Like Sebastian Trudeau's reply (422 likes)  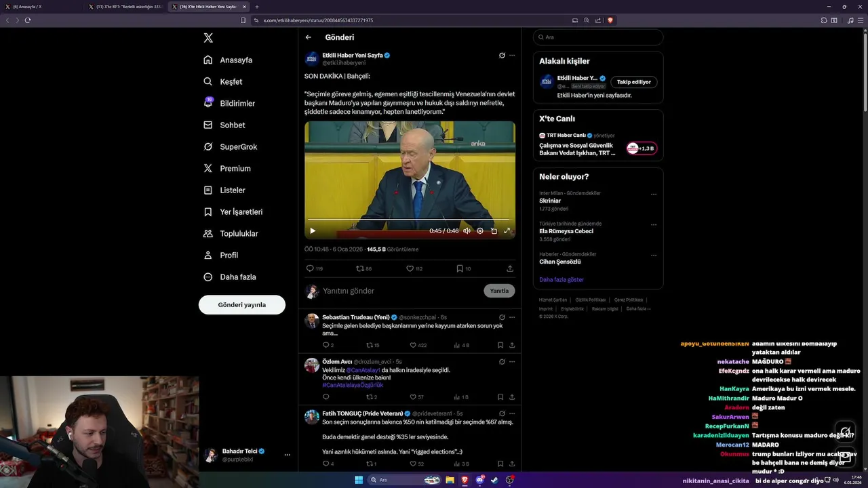point(418,345)
